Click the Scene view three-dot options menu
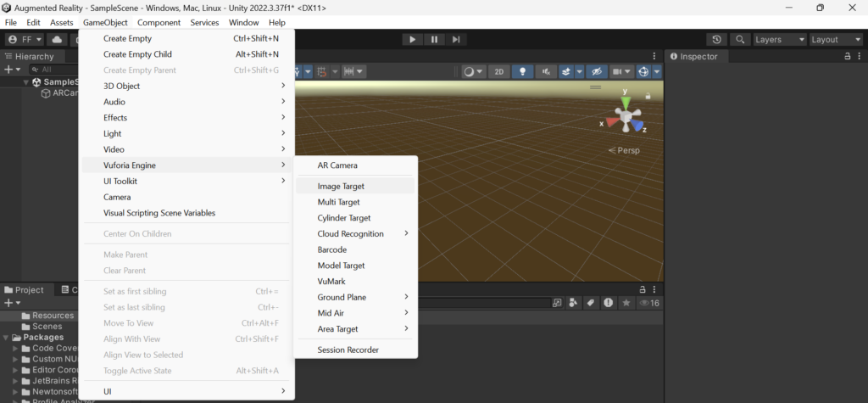 coord(654,56)
